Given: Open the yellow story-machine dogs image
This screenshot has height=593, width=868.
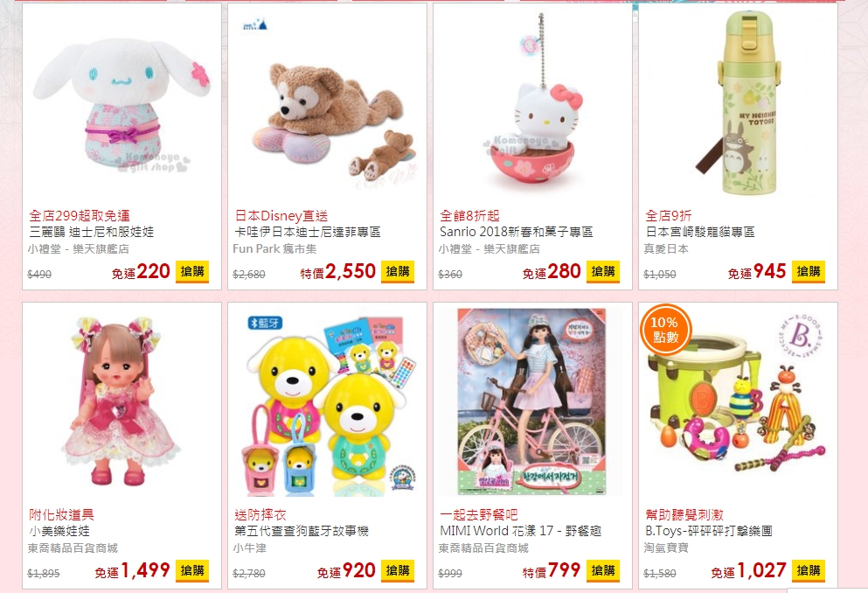Looking at the screenshot, I should tap(327, 401).
